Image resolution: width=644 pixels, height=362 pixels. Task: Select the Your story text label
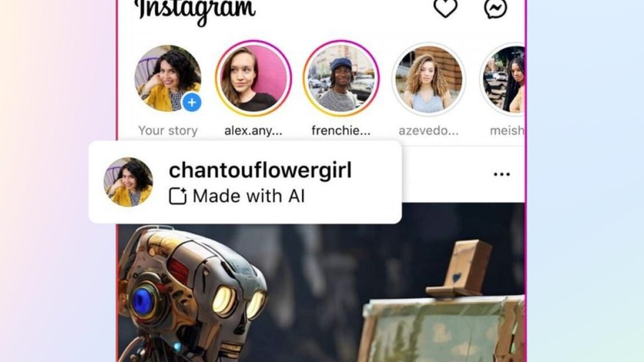168,131
